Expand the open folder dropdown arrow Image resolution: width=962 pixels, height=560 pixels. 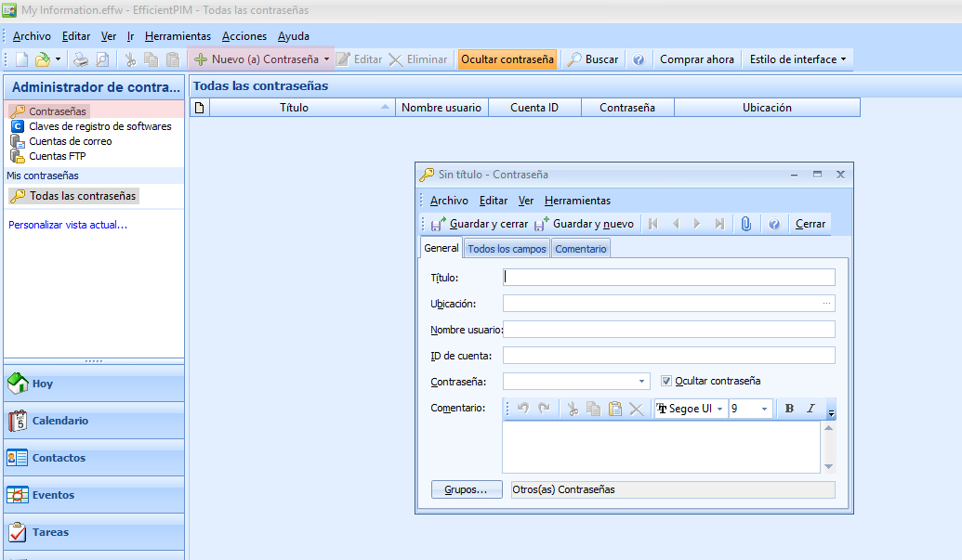pos(58,59)
